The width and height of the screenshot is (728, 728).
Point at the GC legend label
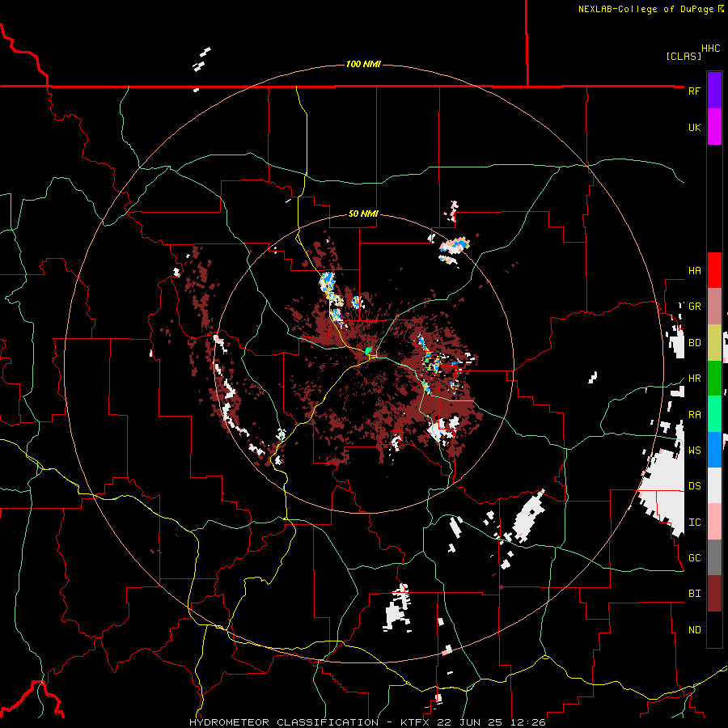[694, 558]
